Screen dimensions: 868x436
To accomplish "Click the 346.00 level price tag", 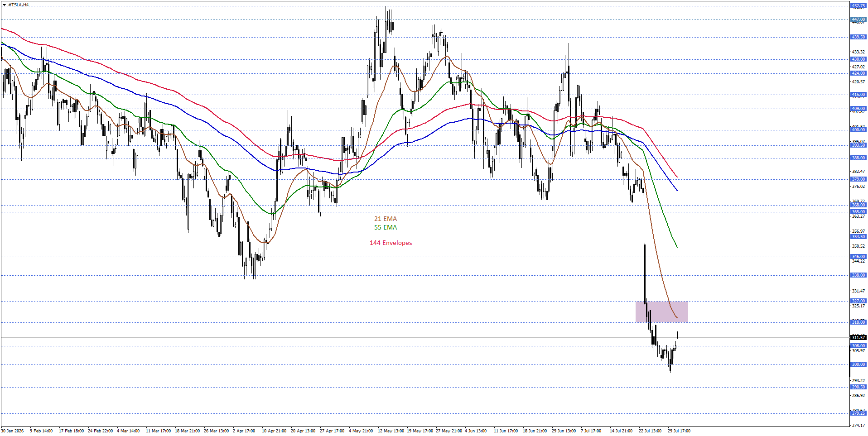I will (x=858, y=256).
